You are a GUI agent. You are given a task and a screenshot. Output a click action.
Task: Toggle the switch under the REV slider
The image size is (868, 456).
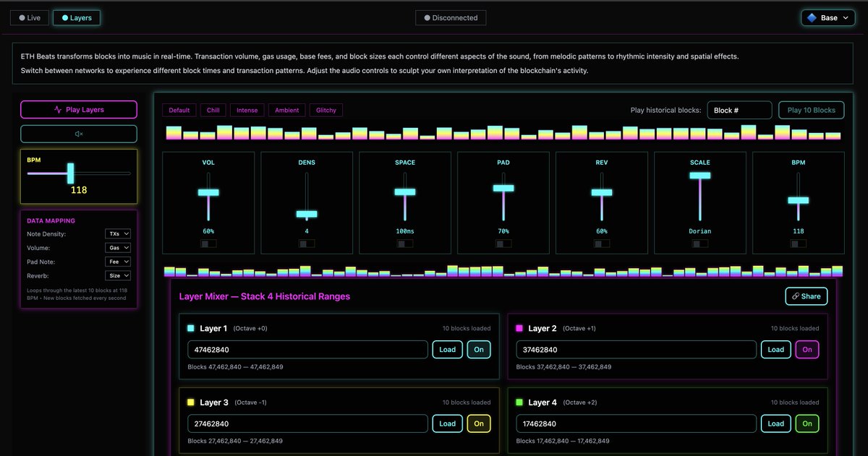pyautogui.click(x=602, y=244)
